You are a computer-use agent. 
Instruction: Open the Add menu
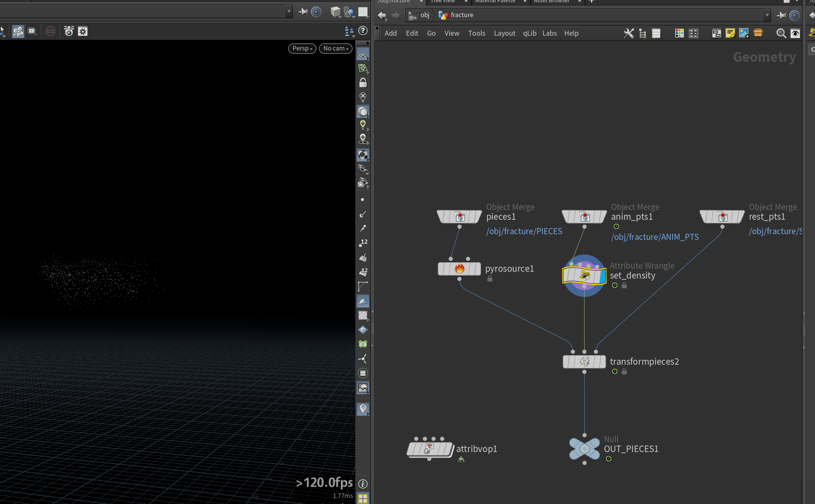click(x=391, y=33)
